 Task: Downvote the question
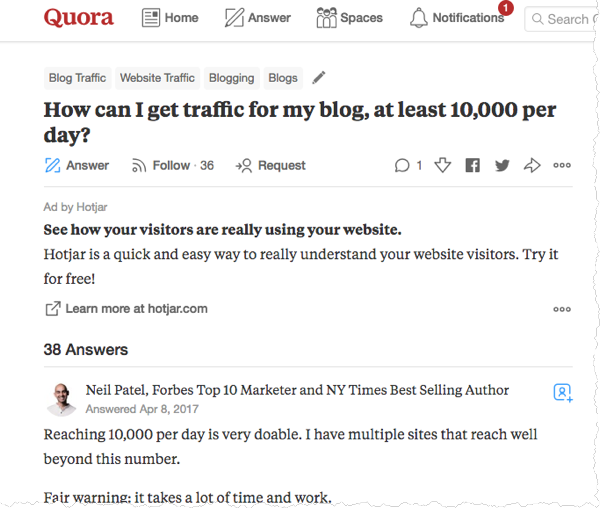pos(442,165)
